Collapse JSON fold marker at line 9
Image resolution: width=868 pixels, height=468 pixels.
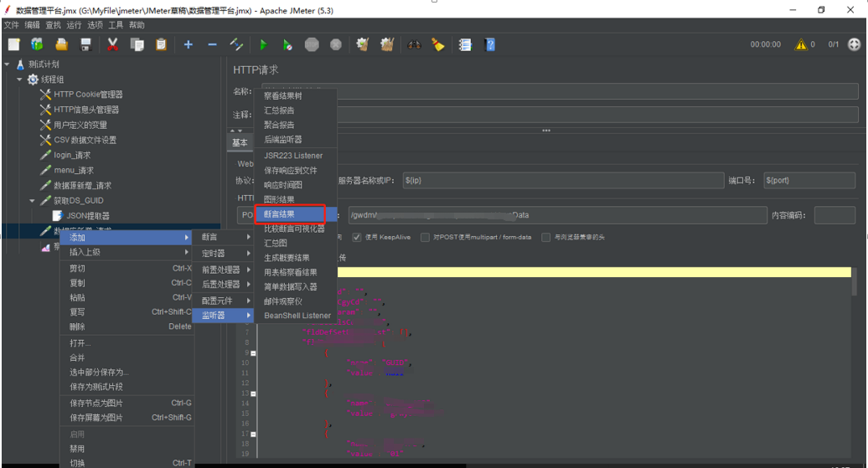[x=254, y=353]
